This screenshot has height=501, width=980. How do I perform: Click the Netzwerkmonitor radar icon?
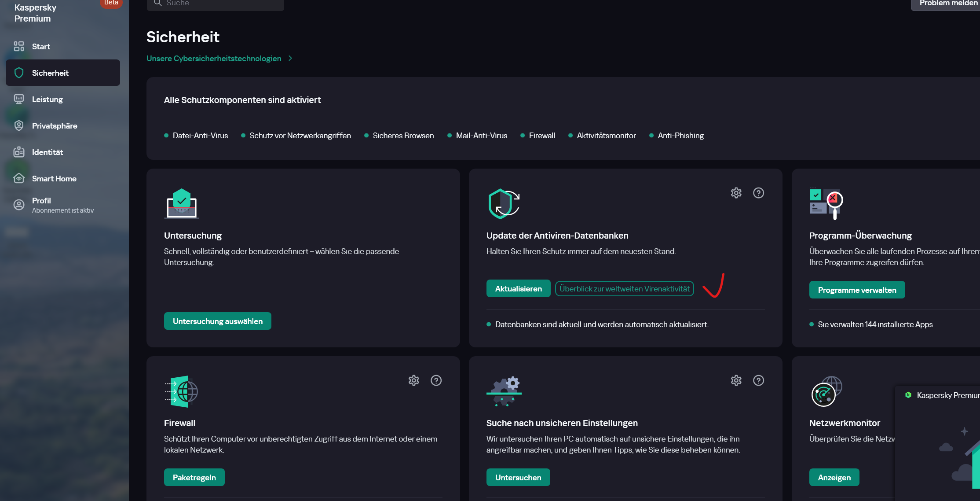[x=826, y=391]
